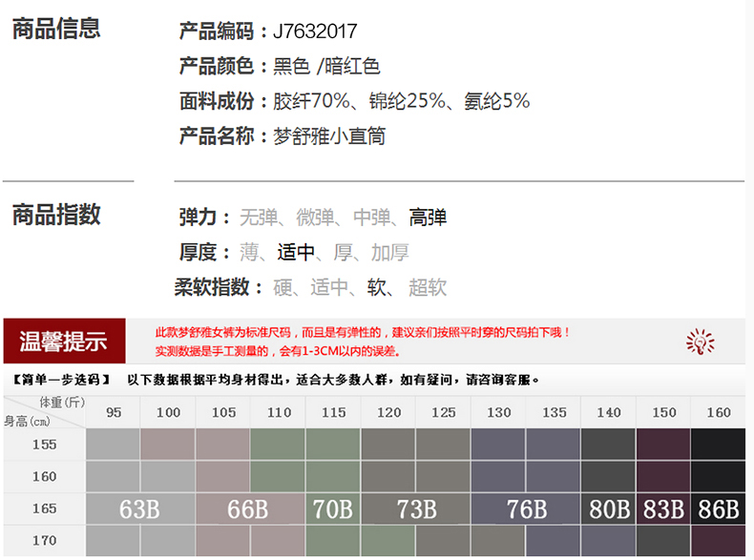Click weight column header 105

click(223, 412)
